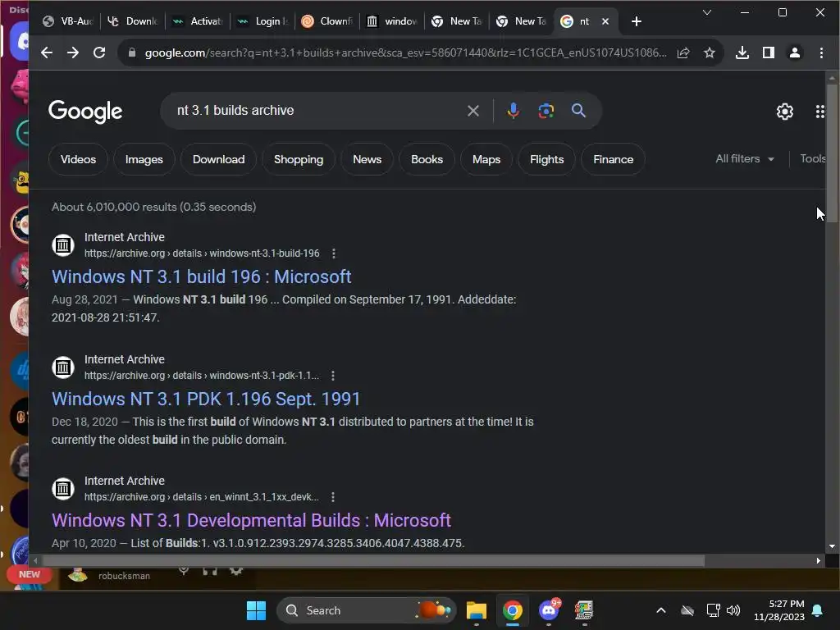
Task: Open more options for PDK 1.196 result
Action: (x=333, y=376)
